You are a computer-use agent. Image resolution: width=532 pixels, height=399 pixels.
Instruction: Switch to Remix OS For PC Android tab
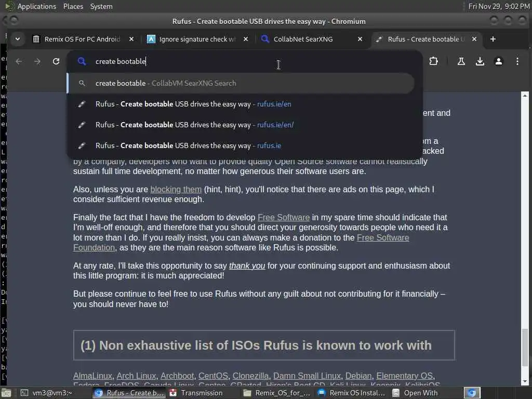click(x=84, y=39)
